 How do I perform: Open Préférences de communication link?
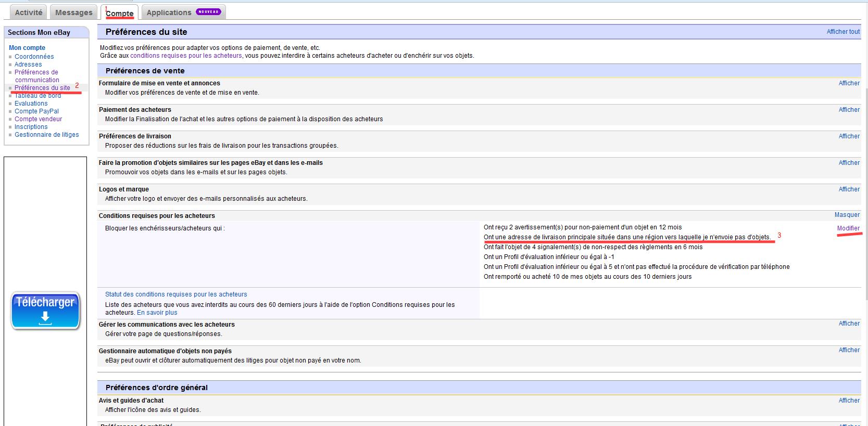[36, 76]
